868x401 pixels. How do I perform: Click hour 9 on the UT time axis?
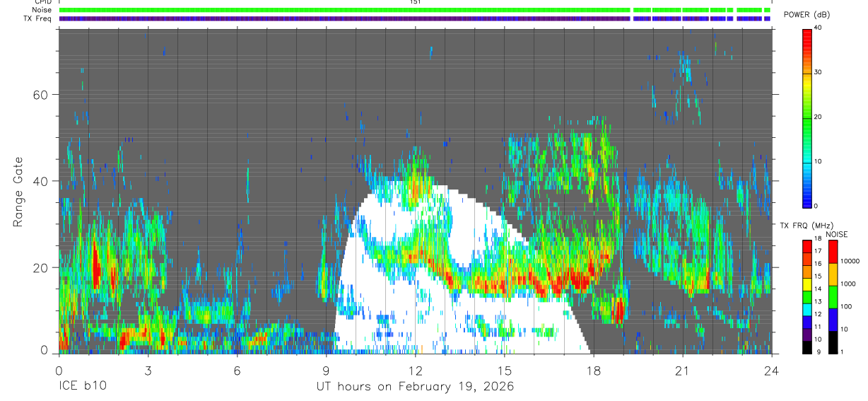point(326,371)
